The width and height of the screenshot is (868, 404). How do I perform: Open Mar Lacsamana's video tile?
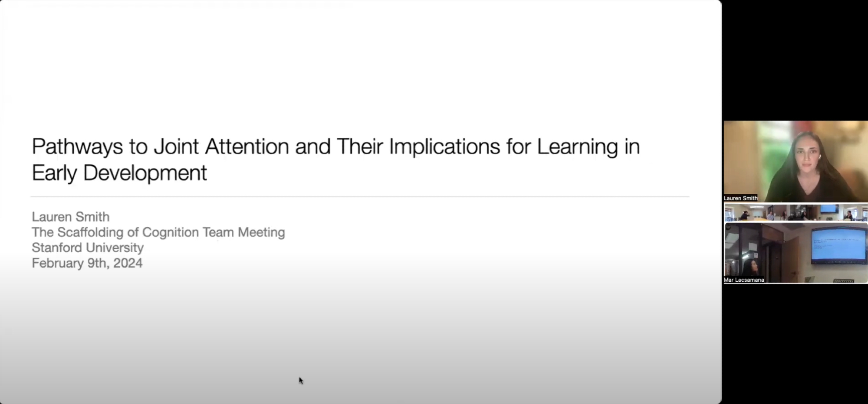tap(795, 253)
